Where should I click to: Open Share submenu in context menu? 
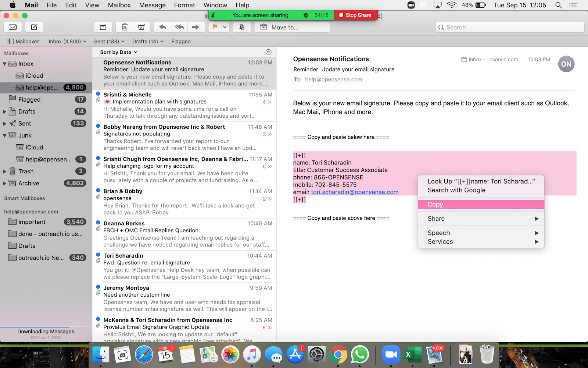[481, 219]
